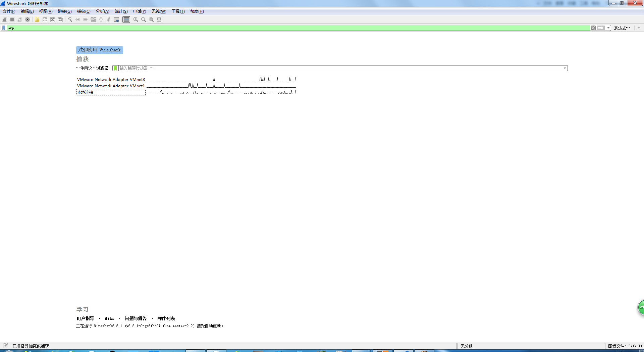Click the 配置文件: Default status entry
Image resolution: width=644 pixels, height=352 pixels.
click(x=625, y=346)
